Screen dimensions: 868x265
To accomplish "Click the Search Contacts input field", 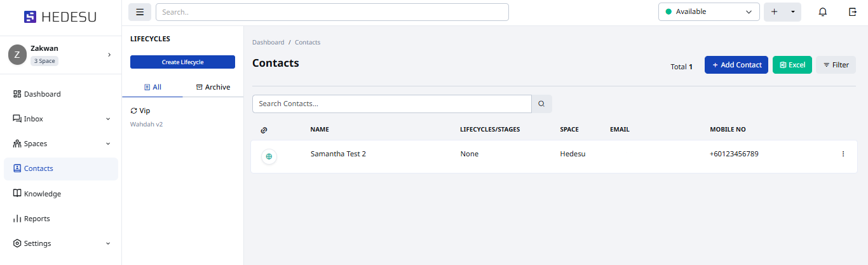I will pos(391,104).
